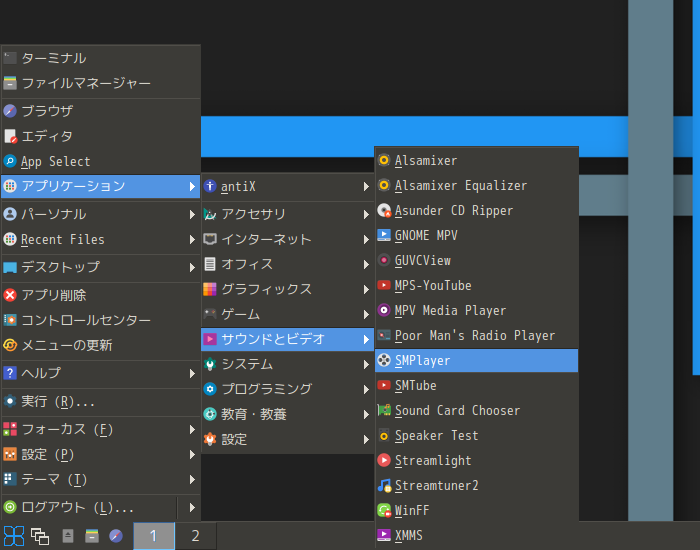Switch to workspace 2
Viewport: 700px width, 550px height.
pos(196,536)
